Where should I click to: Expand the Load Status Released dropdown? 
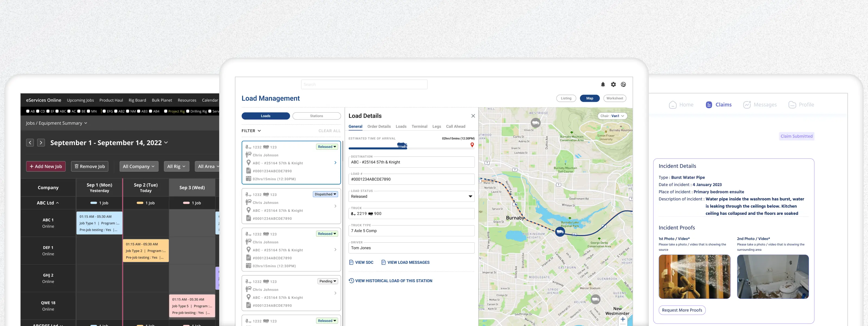tap(470, 196)
